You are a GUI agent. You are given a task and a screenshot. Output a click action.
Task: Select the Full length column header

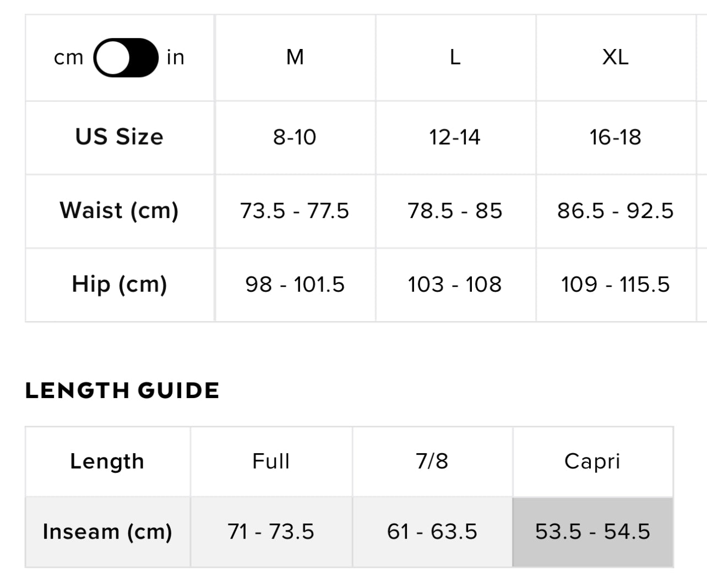point(271,461)
